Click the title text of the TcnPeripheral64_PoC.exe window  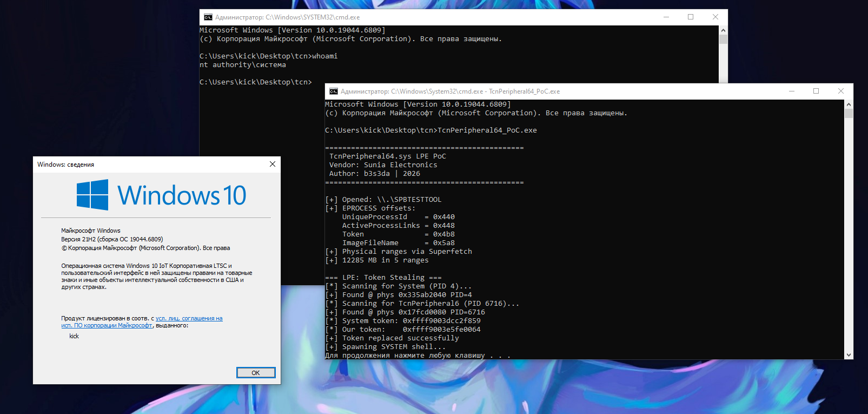point(450,91)
